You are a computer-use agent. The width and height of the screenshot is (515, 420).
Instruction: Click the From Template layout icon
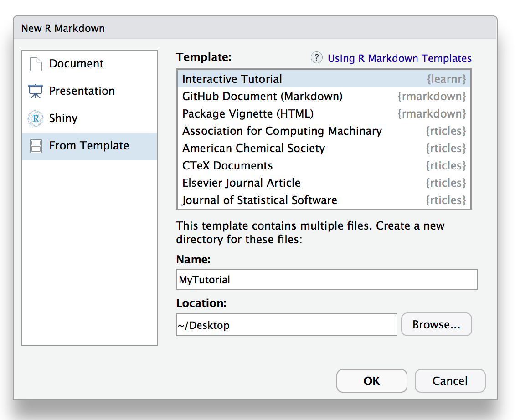36,146
